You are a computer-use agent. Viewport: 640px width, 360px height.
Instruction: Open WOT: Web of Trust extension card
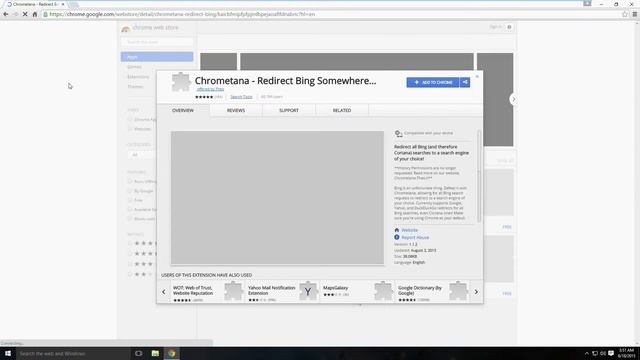click(x=207, y=292)
